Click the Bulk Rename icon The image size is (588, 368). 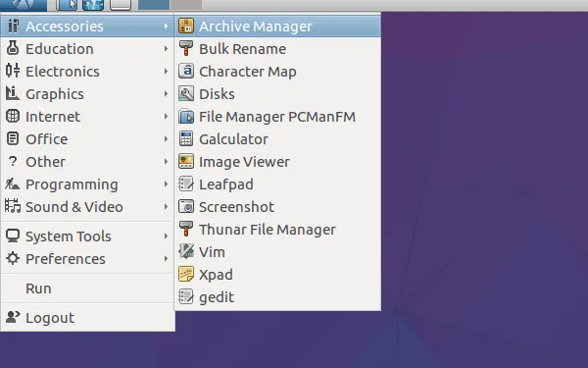tap(186, 48)
